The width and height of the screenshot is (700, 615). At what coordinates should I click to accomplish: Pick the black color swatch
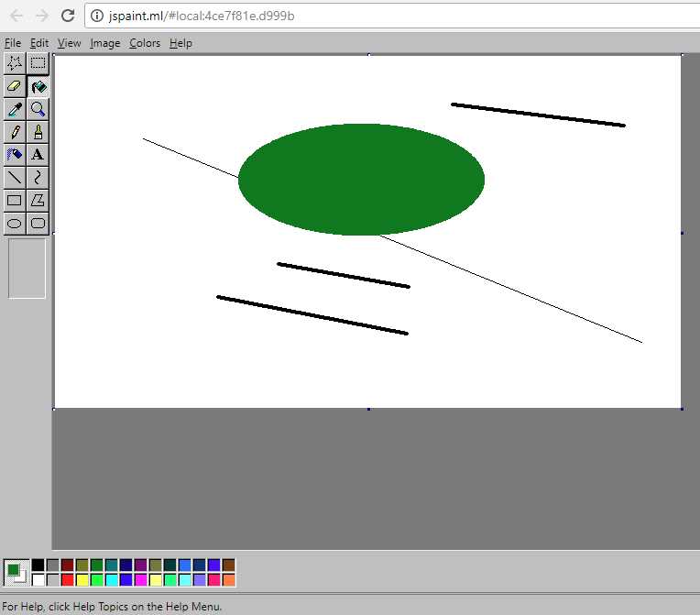tap(38, 565)
